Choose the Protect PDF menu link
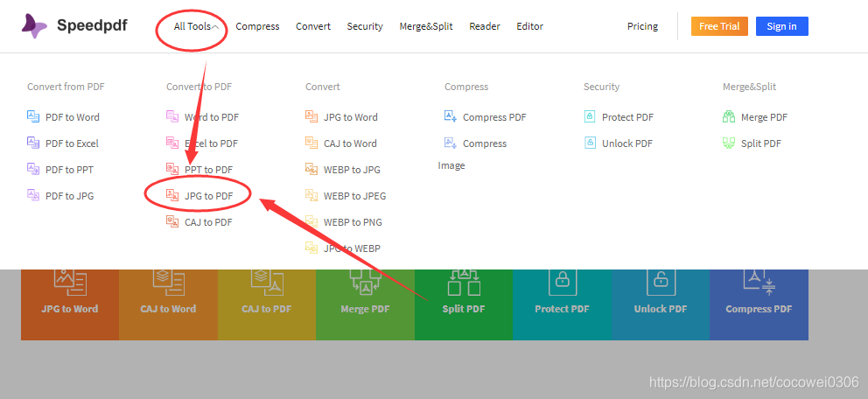Image resolution: width=868 pixels, height=399 pixels. pyautogui.click(x=627, y=116)
